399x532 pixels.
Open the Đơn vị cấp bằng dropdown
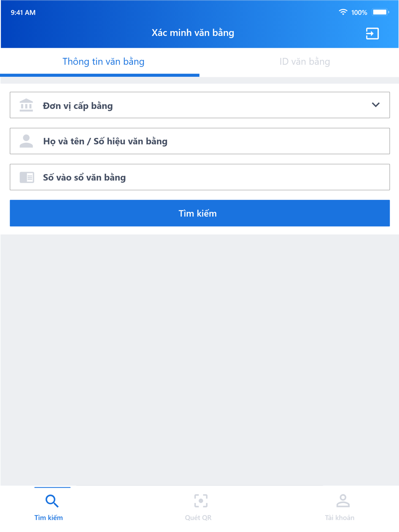pyautogui.click(x=200, y=105)
